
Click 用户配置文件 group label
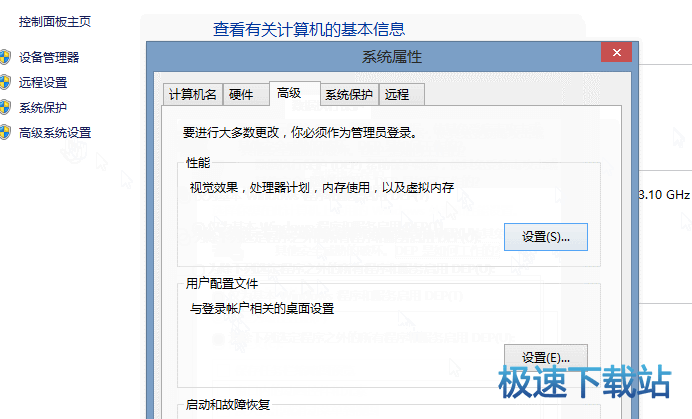[222, 283]
